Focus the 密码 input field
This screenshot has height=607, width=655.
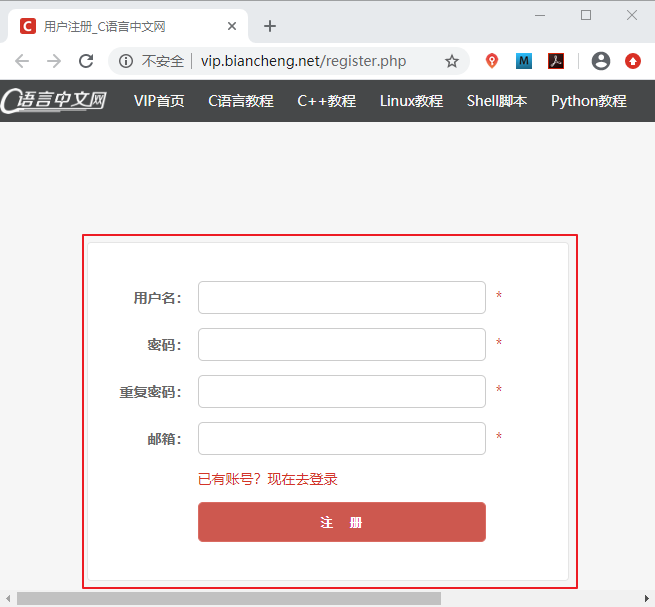342,345
